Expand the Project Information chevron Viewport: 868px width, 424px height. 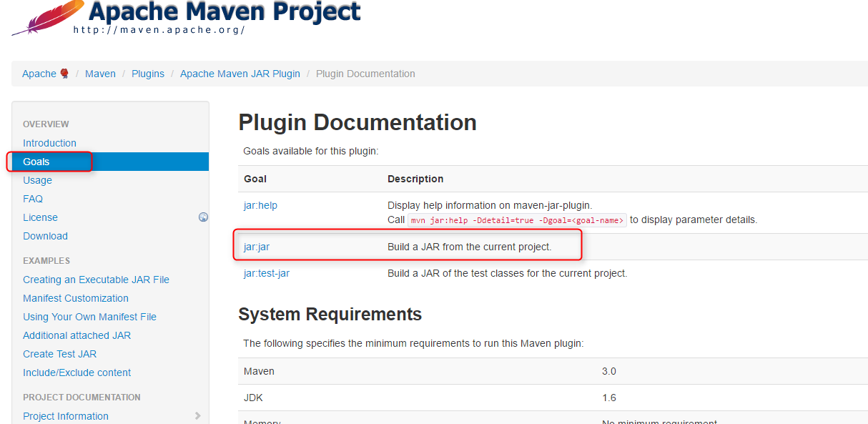[x=198, y=415]
